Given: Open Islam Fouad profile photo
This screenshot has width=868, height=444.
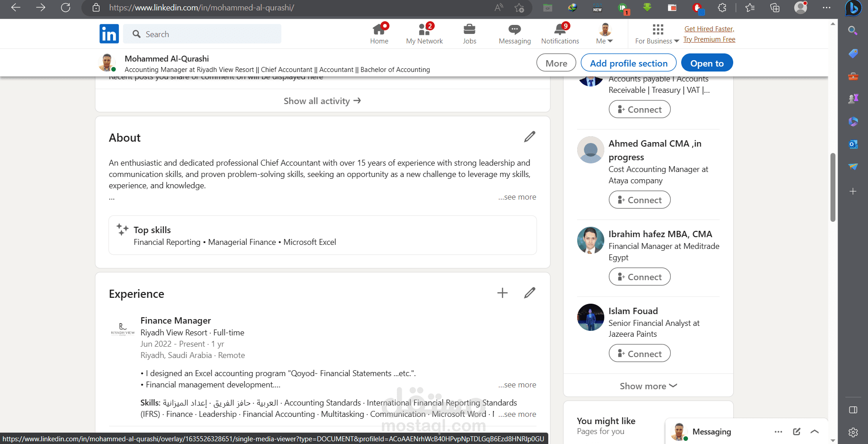Looking at the screenshot, I should pyautogui.click(x=590, y=317).
